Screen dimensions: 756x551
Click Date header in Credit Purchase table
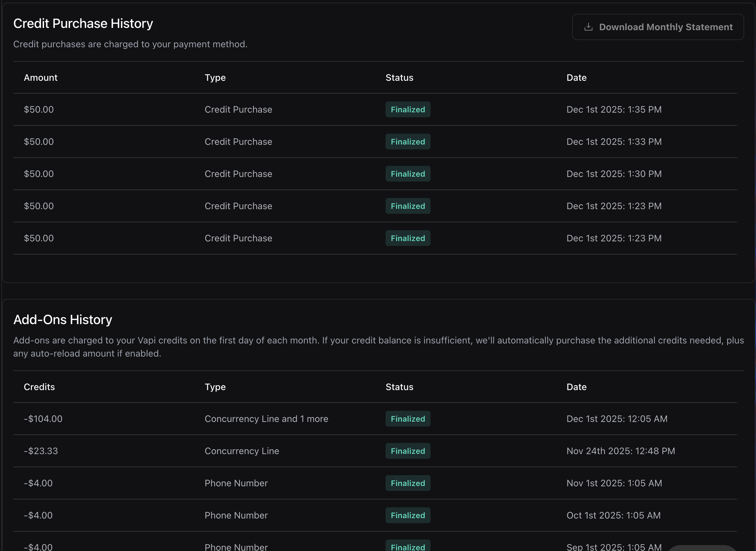click(576, 78)
